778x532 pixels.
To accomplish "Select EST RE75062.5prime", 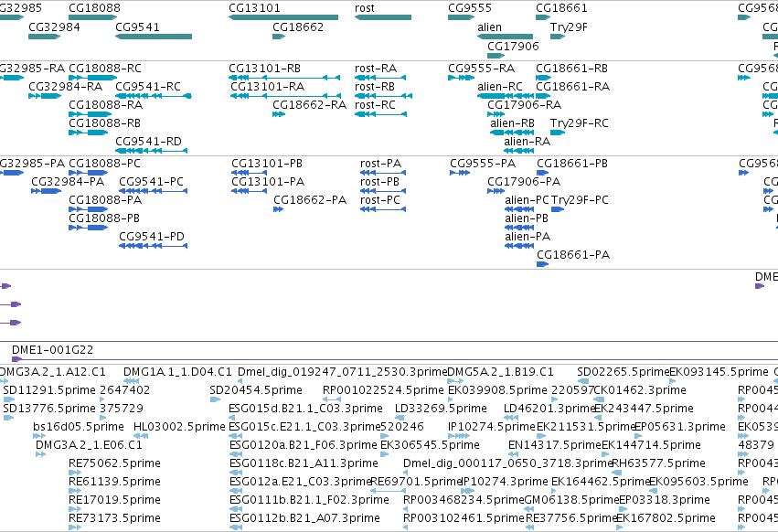I will click(x=114, y=463).
